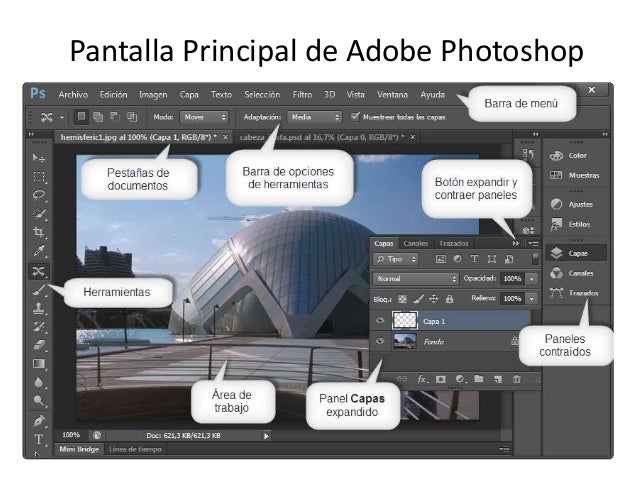The height and width of the screenshot is (479, 638).
Task: Open the tool preset picker arrow
Action: (62, 118)
